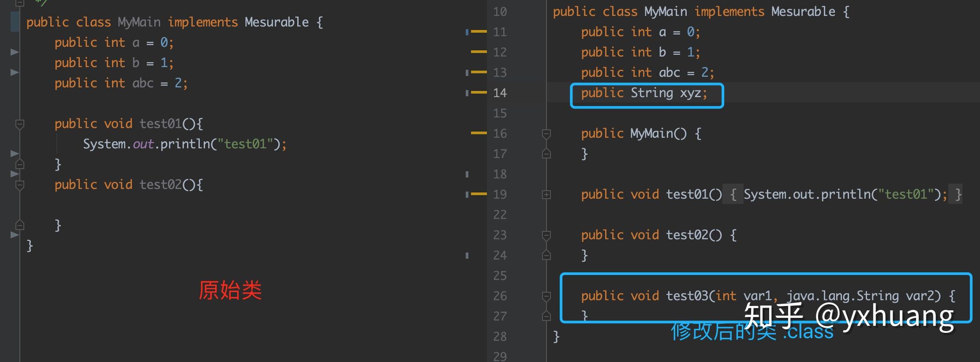
Task: Collapse the test02() method fold marker in the original class
Action: 19,185
